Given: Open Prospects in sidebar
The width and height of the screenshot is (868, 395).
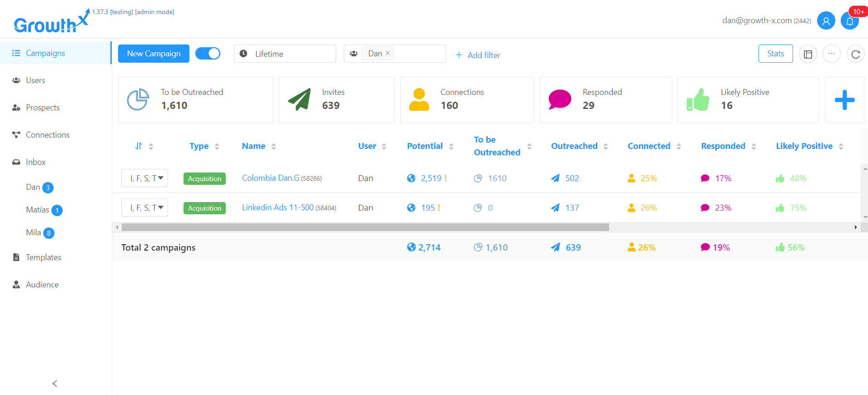Looking at the screenshot, I should point(55,108).
